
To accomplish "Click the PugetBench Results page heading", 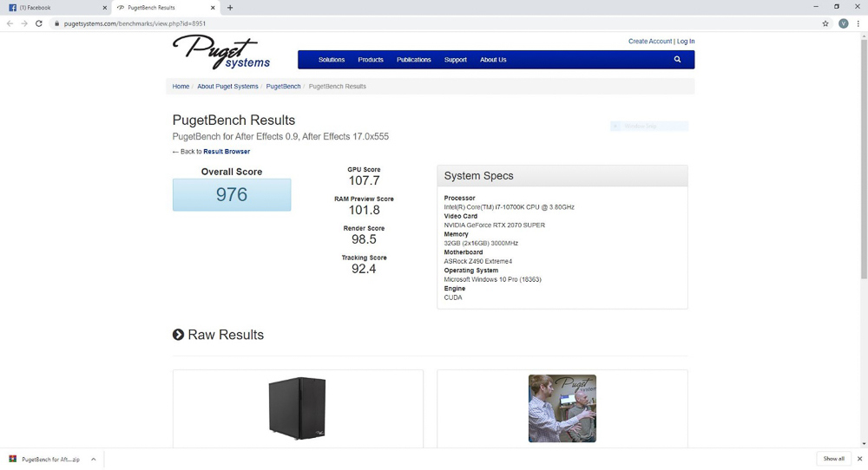I will click(x=233, y=120).
